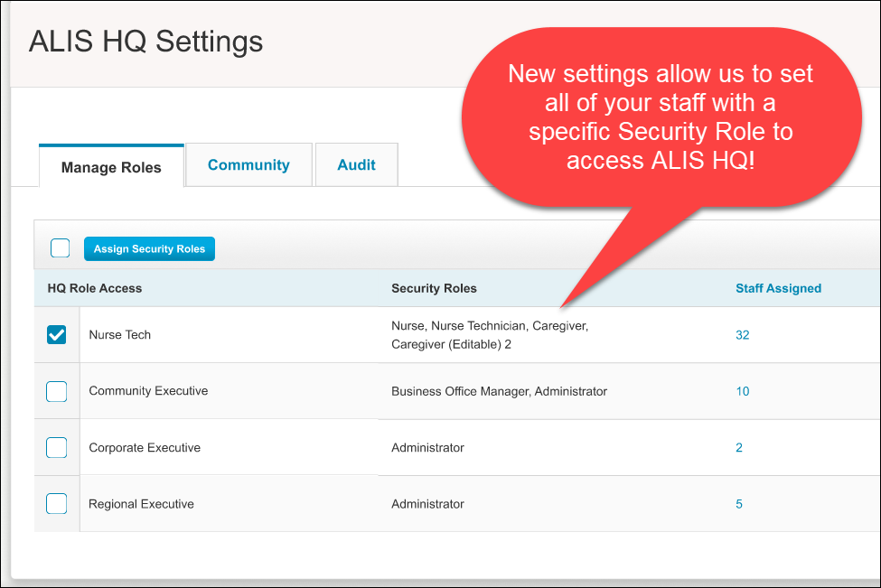Screen dimensions: 881x588
Task: Sort by the Staff Assigned column header
Action: click(778, 288)
